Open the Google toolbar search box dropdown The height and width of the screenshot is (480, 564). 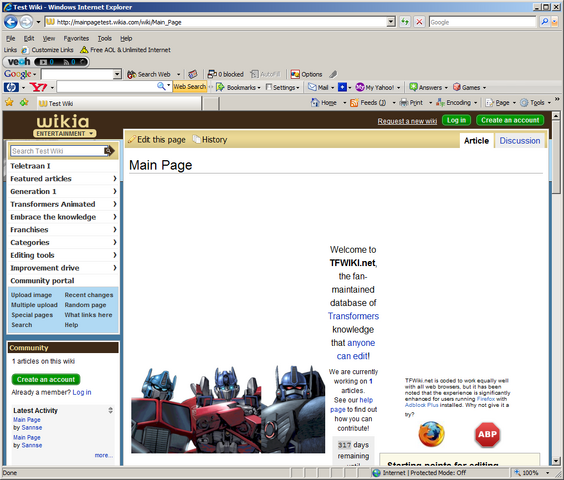click(117, 74)
